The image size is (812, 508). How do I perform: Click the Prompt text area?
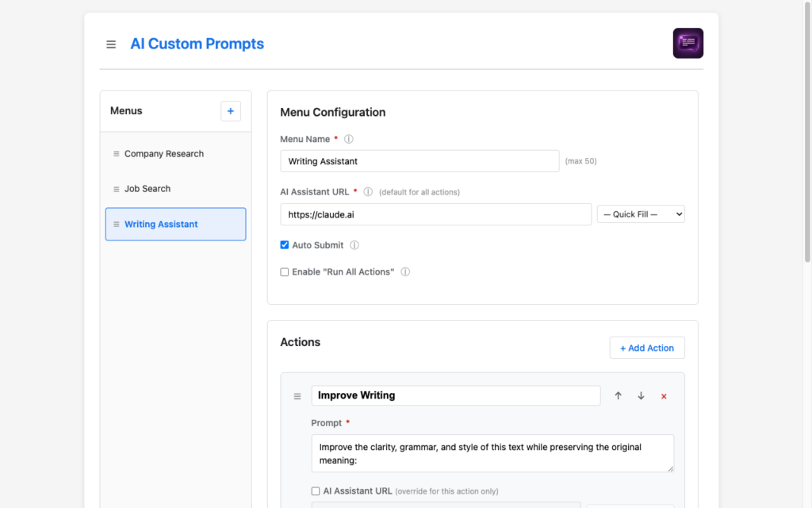pos(492,453)
